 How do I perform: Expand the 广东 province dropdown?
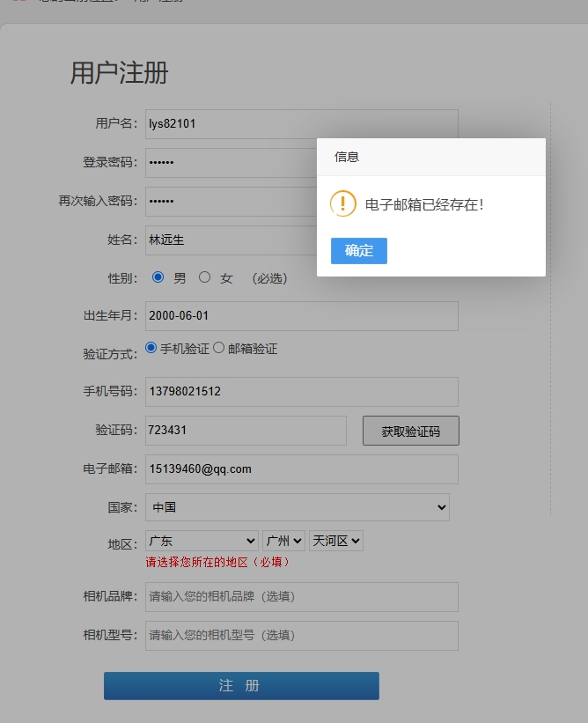pos(202,541)
